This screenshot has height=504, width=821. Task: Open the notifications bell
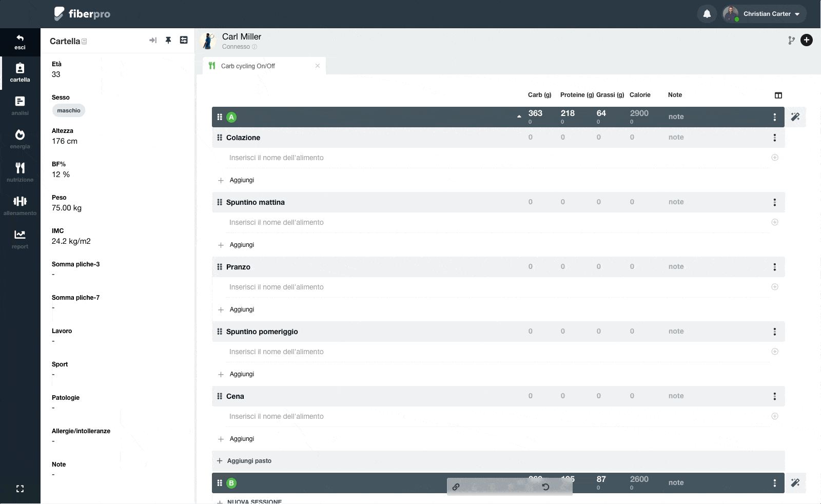(x=707, y=14)
